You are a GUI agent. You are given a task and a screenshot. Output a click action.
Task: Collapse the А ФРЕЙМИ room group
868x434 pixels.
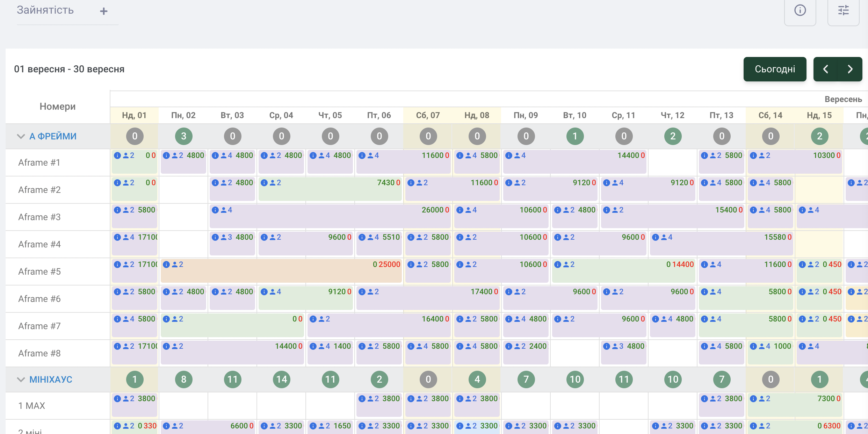click(21, 136)
